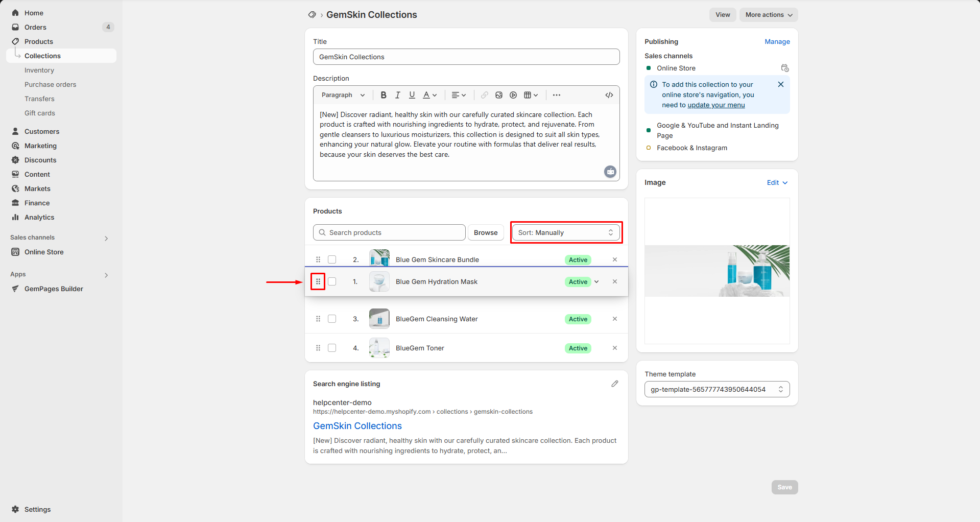Image resolution: width=980 pixels, height=522 pixels.
Task: Open the more formatting options ellipsis
Action: (x=557, y=95)
